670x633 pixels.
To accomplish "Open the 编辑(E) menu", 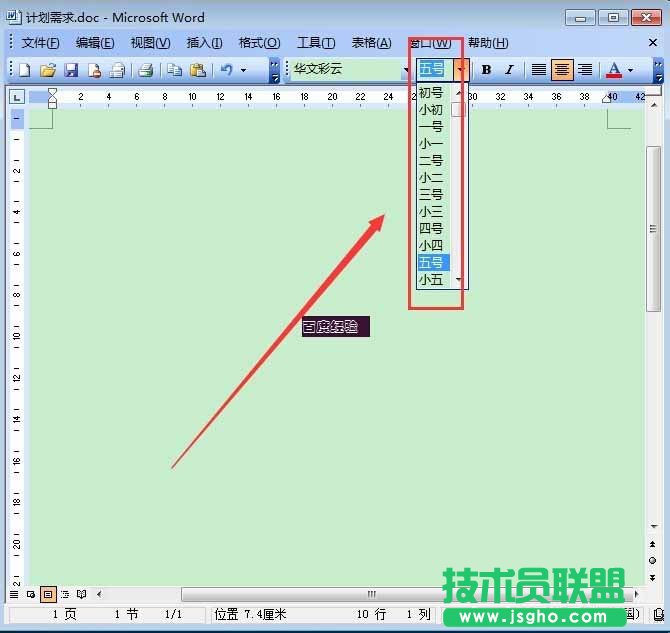I will coord(95,43).
